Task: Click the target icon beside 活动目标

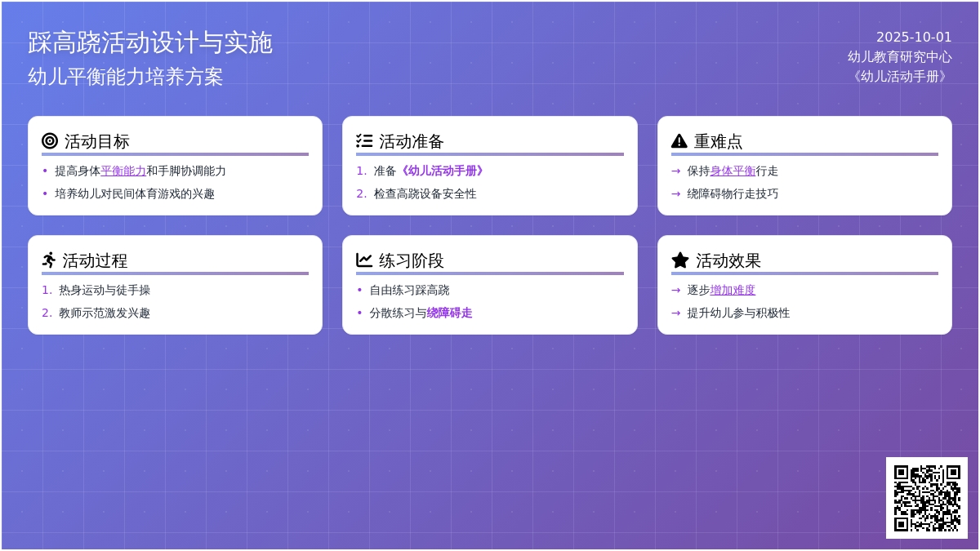Action: [50, 141]
